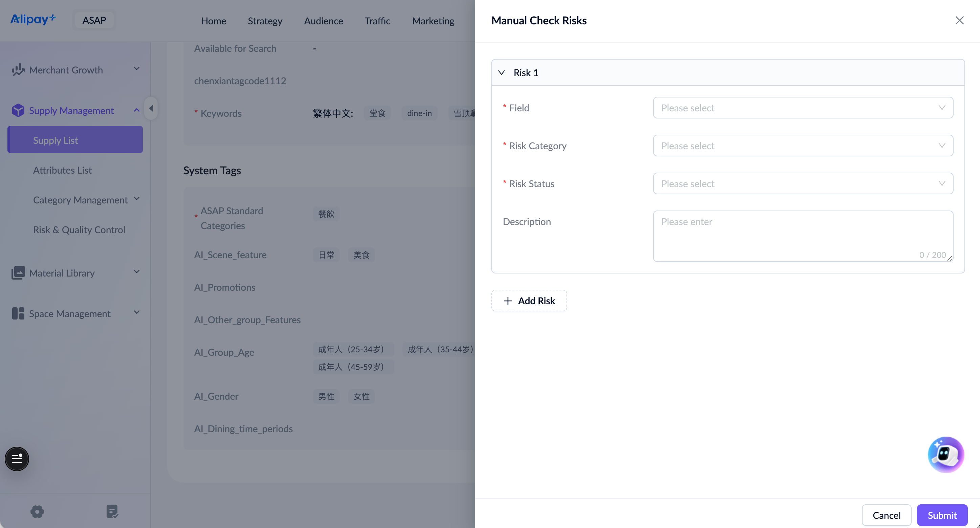Click into the Description text area
Viewport: 980px width, 528px height.
point(803,236)
